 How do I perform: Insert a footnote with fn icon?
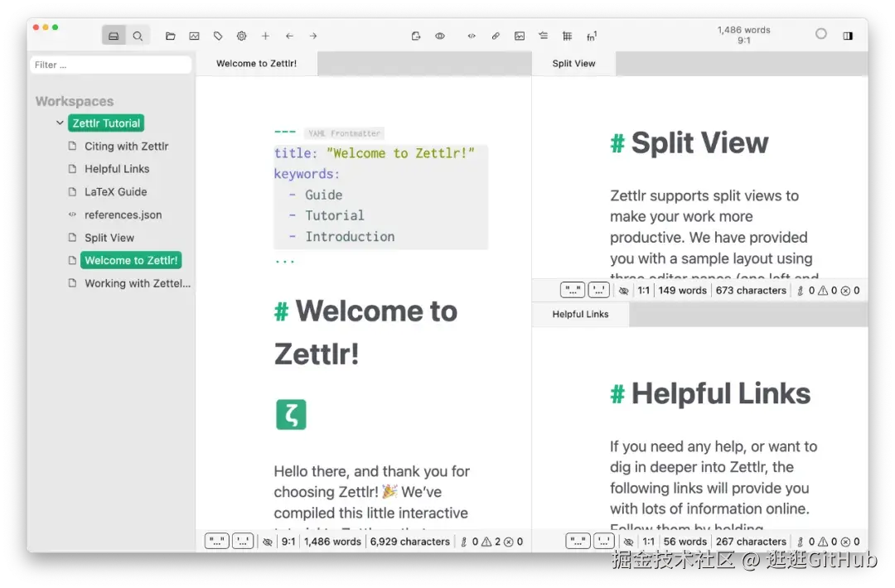[592, 36]
